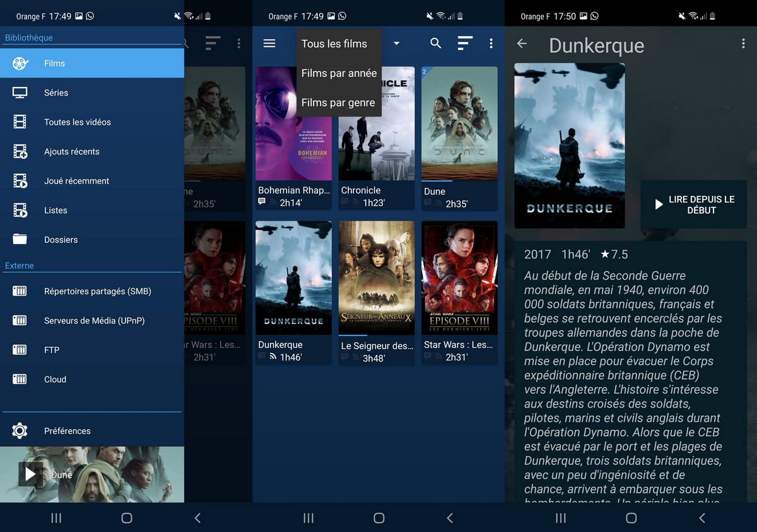Tap the Android back button below Dunkerque details
757x532 pixels.
[x=702, y=518]
